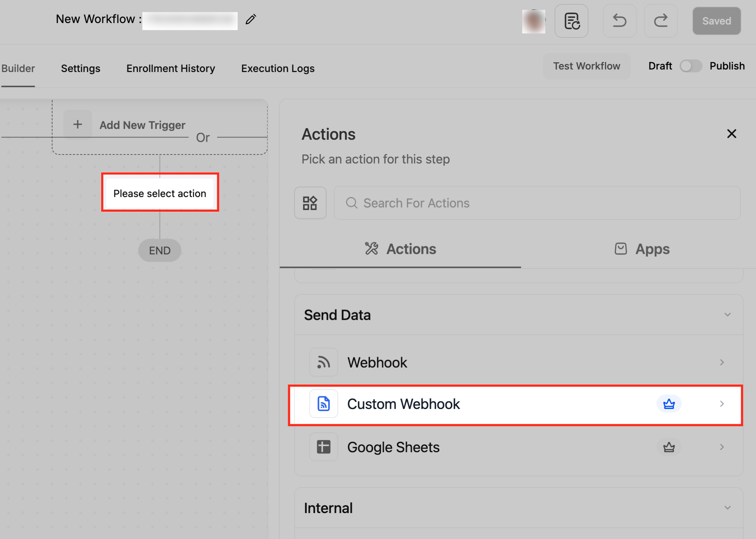The height and width of the screenshot is (539, 756).
Task: Click the undo arrow button
Action: click(x=619, y=21)
